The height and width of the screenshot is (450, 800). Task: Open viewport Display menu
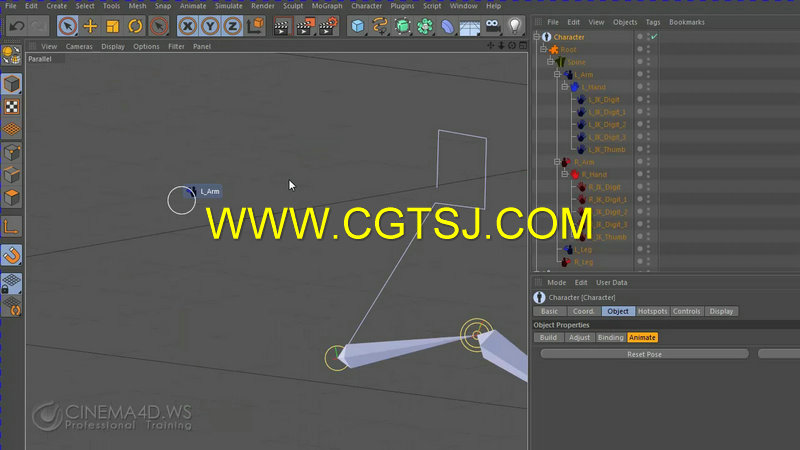point(113,46)
